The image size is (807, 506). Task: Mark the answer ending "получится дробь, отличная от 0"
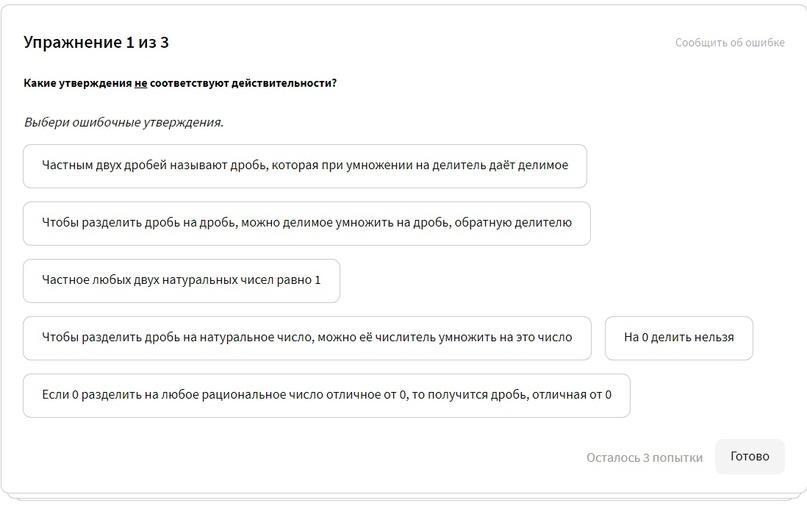pos(326,395)
